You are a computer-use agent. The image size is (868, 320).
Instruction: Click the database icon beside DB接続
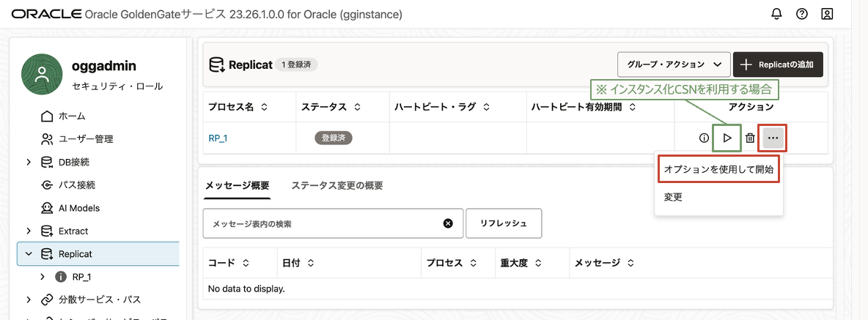(x=47, y=163)
